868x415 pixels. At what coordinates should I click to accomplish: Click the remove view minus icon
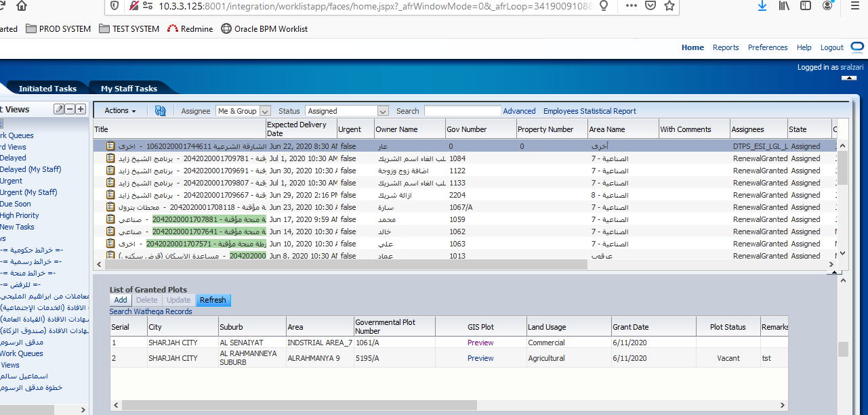[70, 109]
